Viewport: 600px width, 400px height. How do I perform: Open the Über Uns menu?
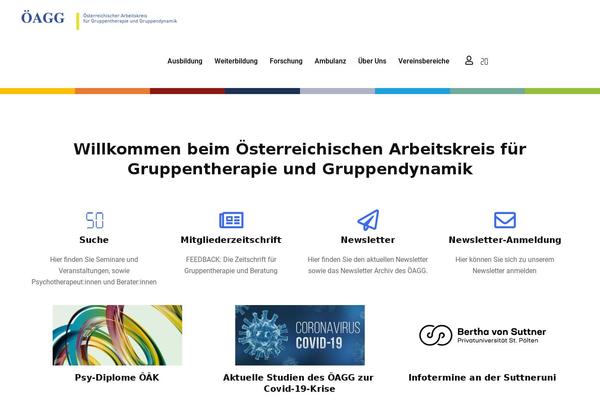point(372,61)
